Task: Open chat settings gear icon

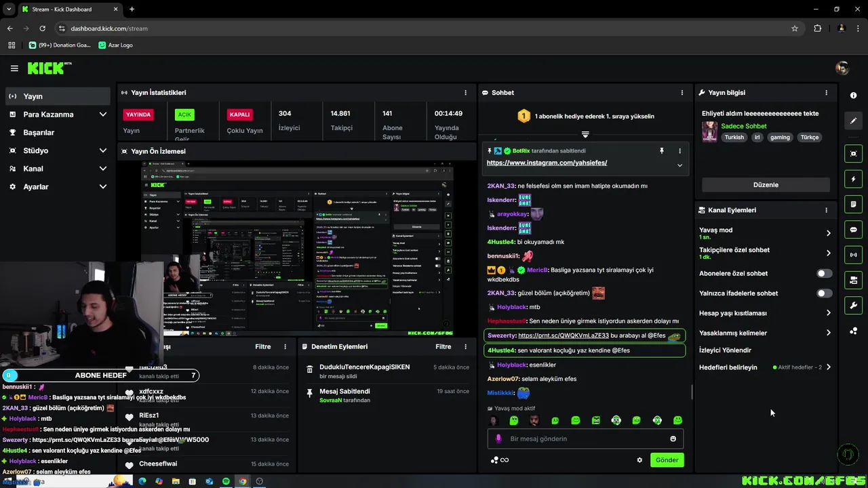Action: coord(639,460)
